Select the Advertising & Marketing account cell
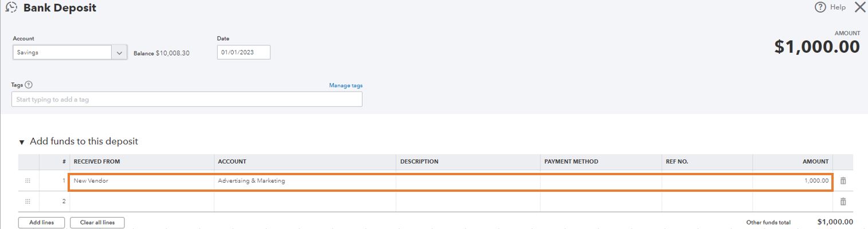The width and height of the screenshot is (868, 229). point(305,181)
